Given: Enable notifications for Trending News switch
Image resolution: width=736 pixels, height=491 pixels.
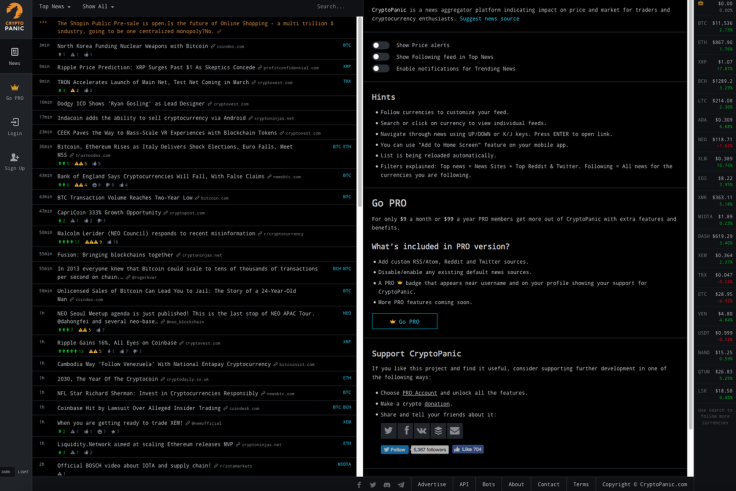Looking at the screenshot, I should point(381,69).
